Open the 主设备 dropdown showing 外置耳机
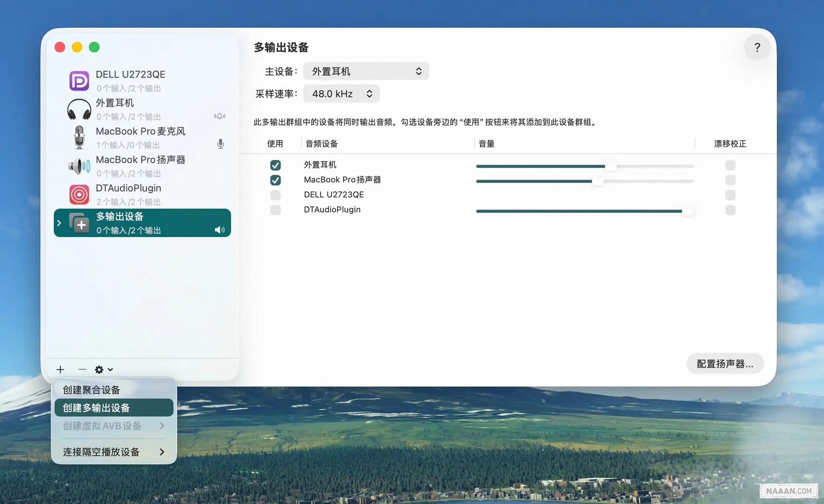Viewport: 824px width, 504px height. point(366,71)
